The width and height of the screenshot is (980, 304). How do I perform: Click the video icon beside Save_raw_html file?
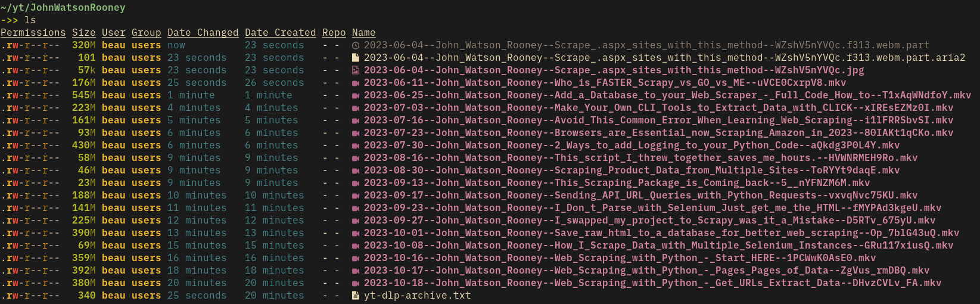click(356, 233)
